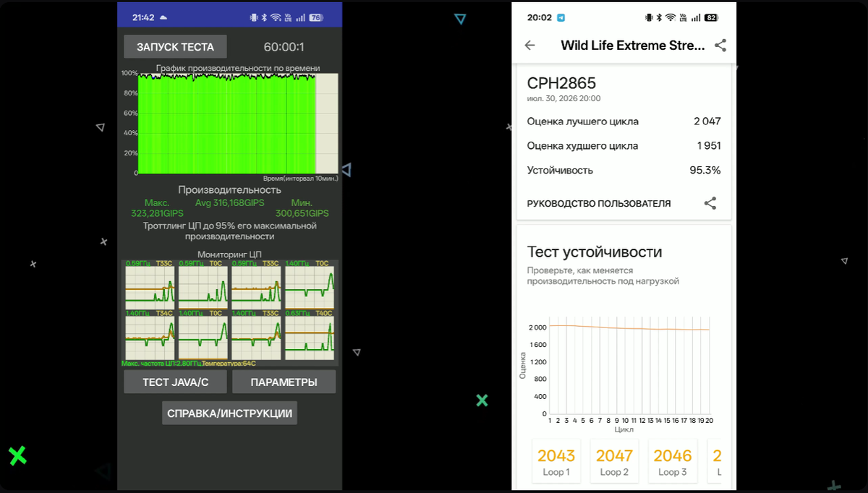Tap the signal bars in the 20:02 status bar
This screenshot has height=493, width=868.
pyautogui.click(x=695, y=17)
